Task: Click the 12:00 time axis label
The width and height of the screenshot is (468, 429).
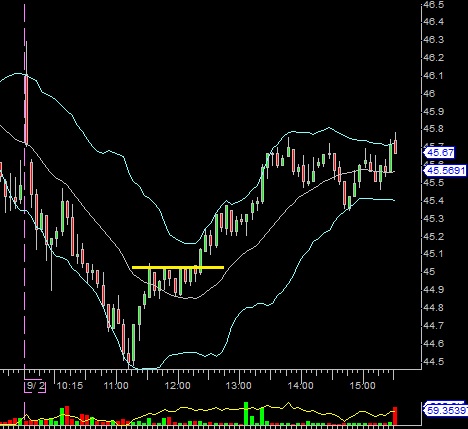Action: [178, 386]
